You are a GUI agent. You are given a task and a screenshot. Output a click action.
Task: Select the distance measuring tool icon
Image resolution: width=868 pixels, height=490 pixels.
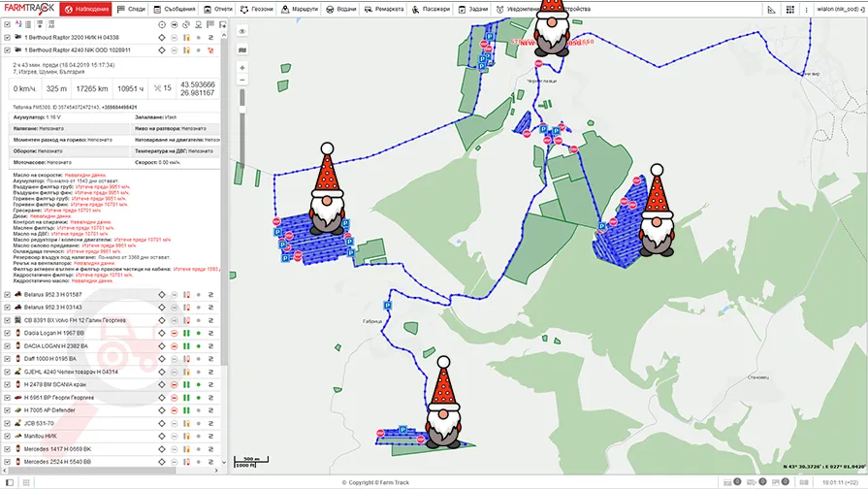pos(771,10)
